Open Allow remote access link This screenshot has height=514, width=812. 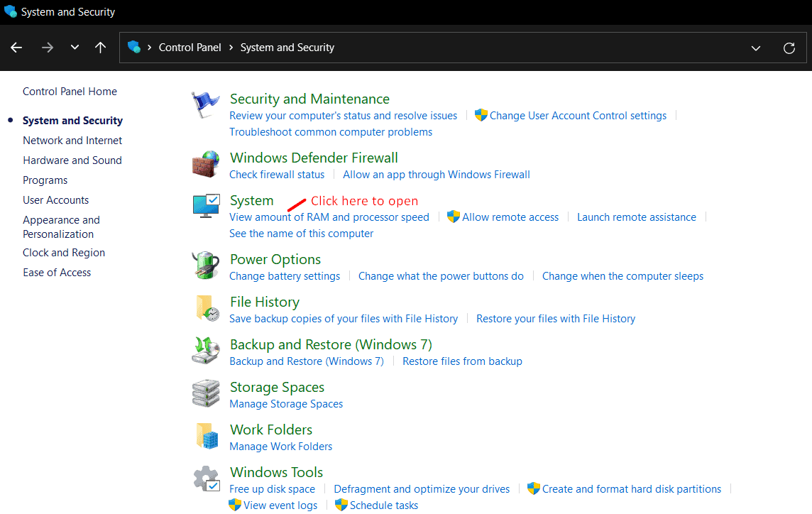510,217
